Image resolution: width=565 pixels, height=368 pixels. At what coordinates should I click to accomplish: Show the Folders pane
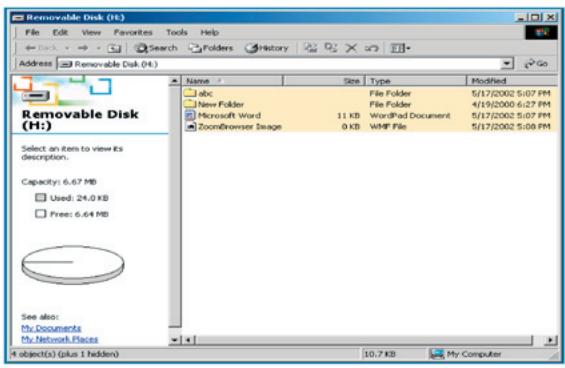pos(211,48)
